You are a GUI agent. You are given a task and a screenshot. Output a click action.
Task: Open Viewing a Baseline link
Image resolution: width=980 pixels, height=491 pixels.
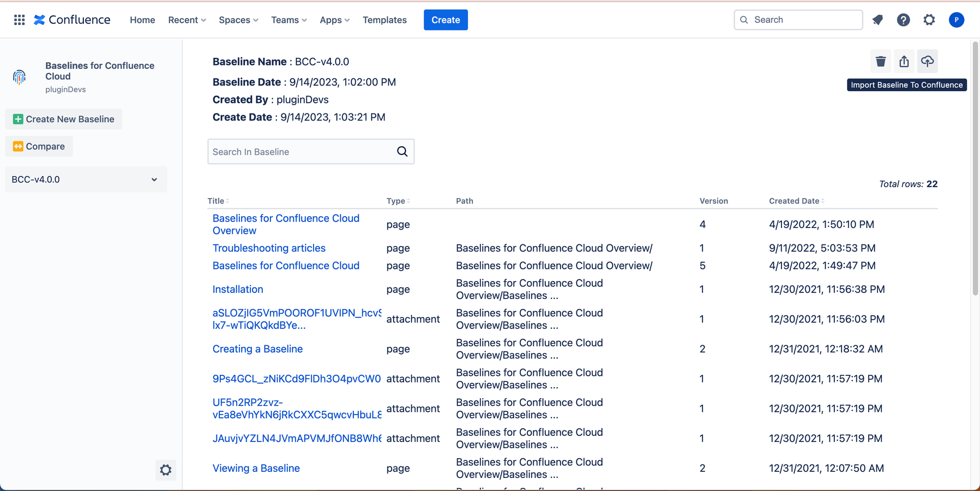(256, 468)
